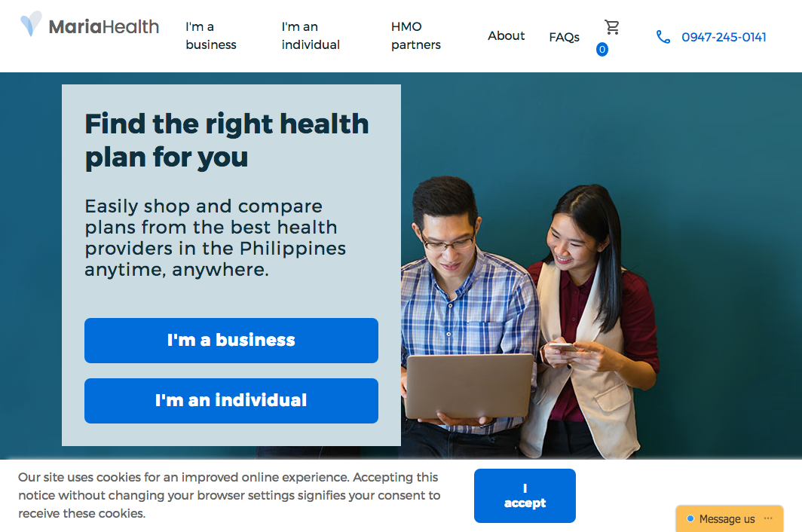Click the blue "I'm a business" button
Screen dimensions: 802x532
[x=231, y=341]
